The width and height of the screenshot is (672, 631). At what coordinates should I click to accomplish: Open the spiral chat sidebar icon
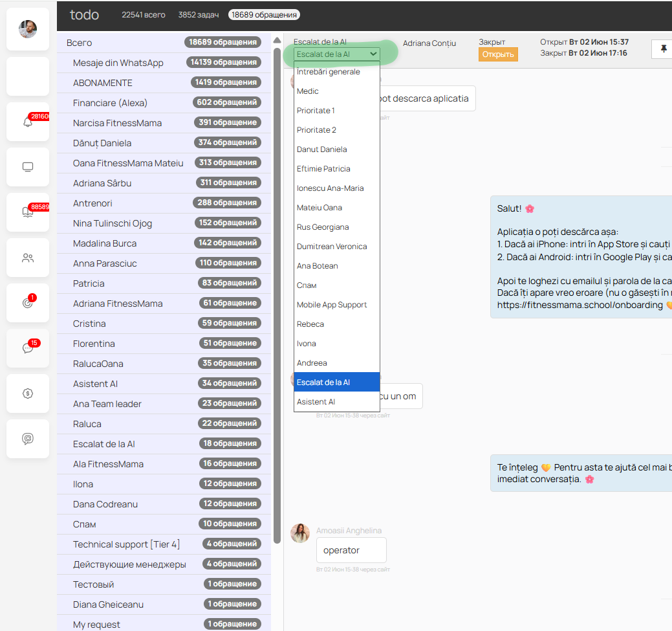pos(28,438)
